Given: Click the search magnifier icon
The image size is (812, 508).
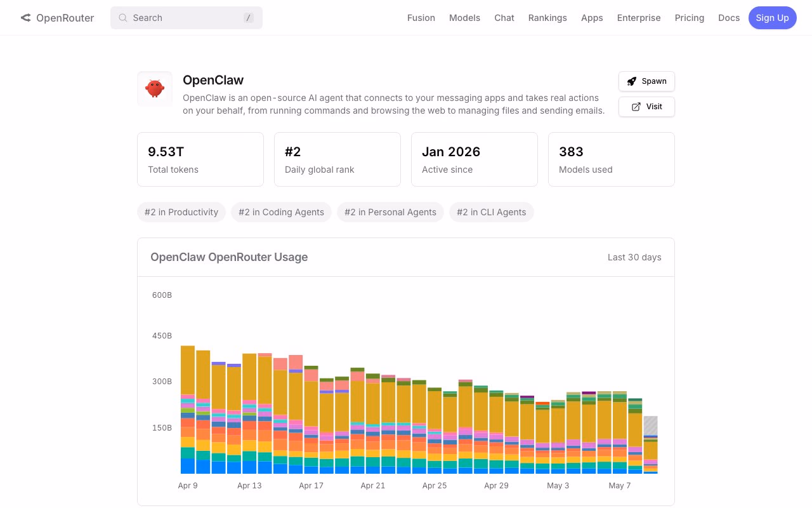Looking at the screenshot, I should tap(123, 18).
